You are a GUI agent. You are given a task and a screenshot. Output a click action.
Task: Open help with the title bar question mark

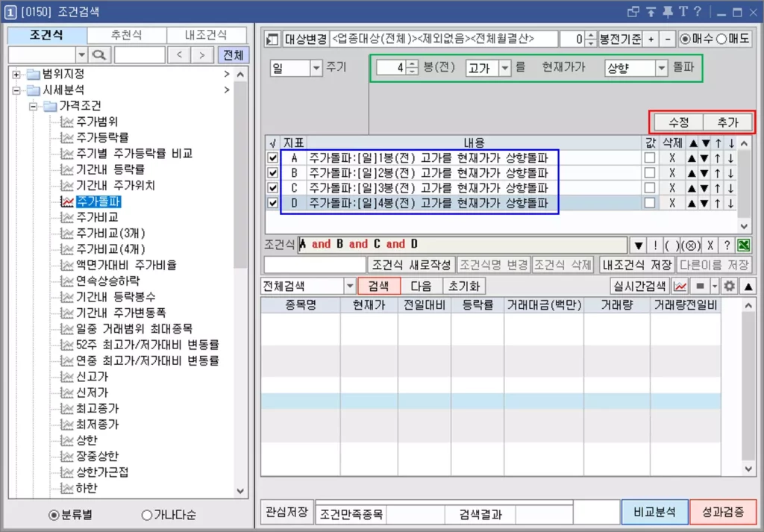point(698,12)
